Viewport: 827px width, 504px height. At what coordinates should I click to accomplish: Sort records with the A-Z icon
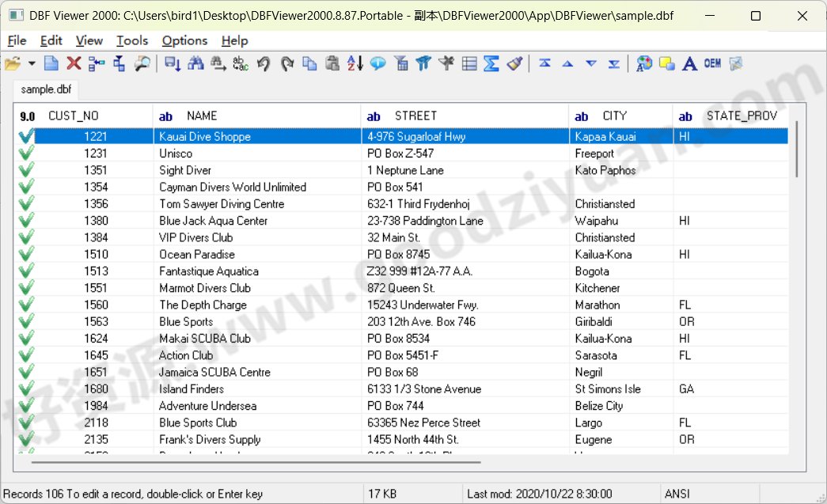pyautogui.click(x=355, y=64)
